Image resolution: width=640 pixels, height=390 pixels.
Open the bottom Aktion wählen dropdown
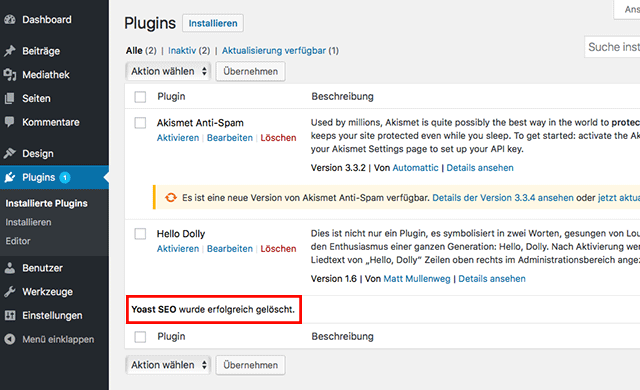pos(168,365)
